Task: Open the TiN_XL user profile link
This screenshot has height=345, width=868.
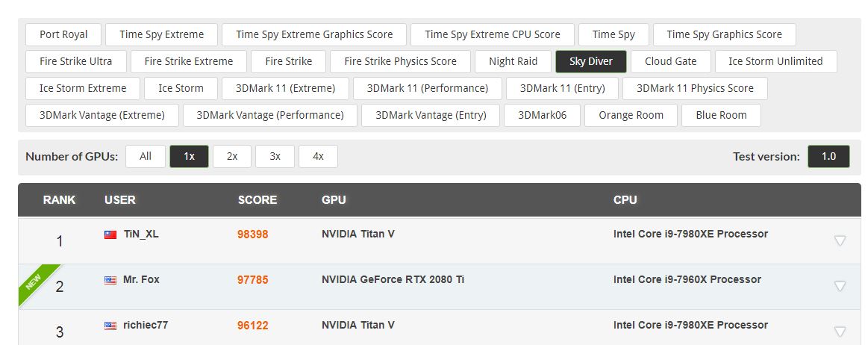Action: pyautogui.click(x=141, y=234)
